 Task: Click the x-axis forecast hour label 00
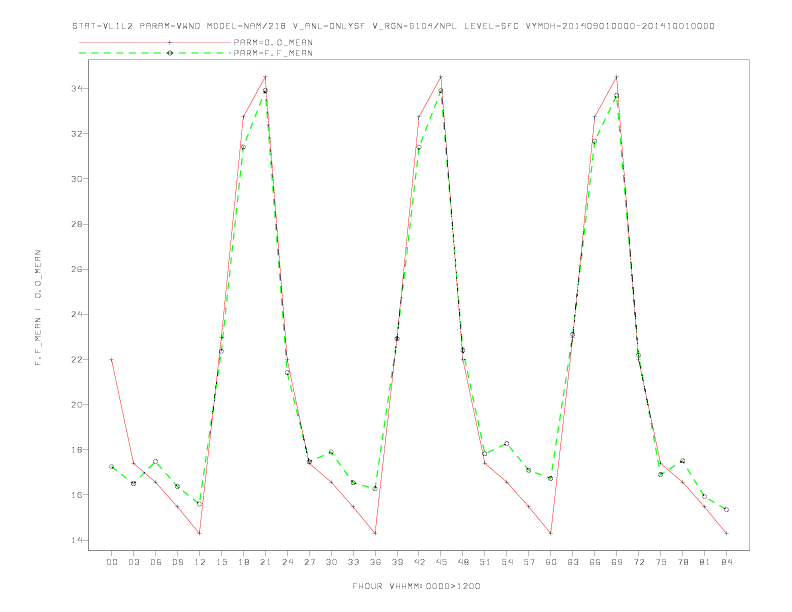(x=112, y=562)
